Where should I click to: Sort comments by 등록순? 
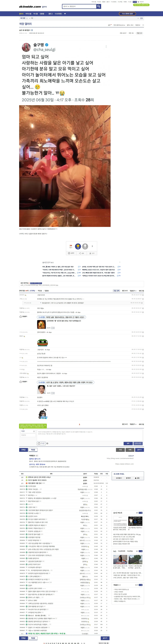(x=33, y=291)
